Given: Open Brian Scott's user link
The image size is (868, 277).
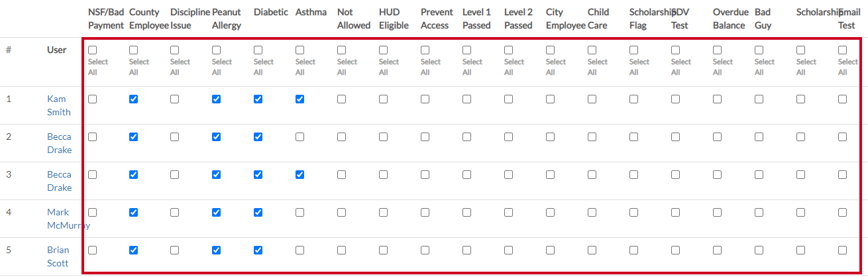Looking at the screenshot, I should tap(58, 256).
